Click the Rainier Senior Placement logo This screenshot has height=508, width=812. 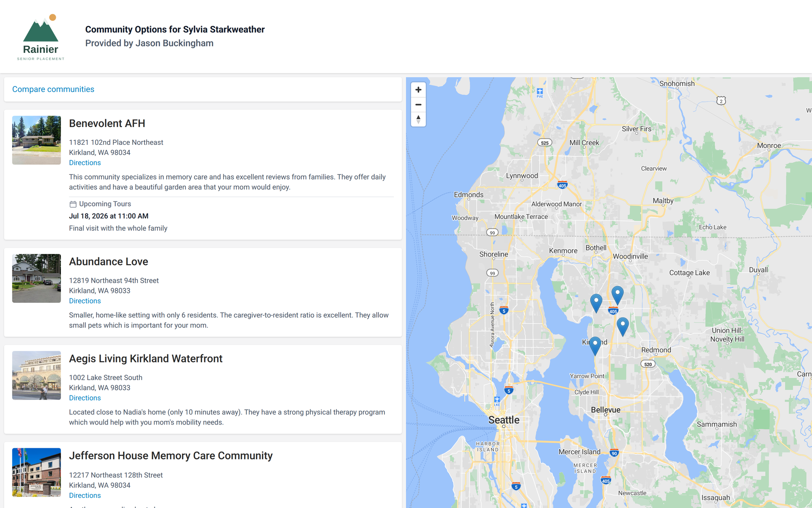41,37
